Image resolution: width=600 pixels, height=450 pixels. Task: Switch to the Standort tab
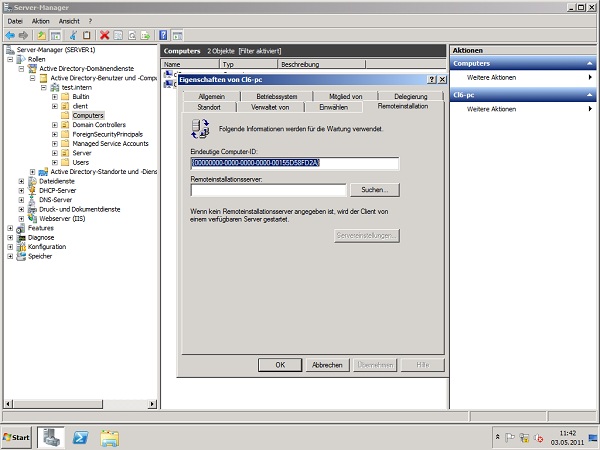tap(209, 107)
